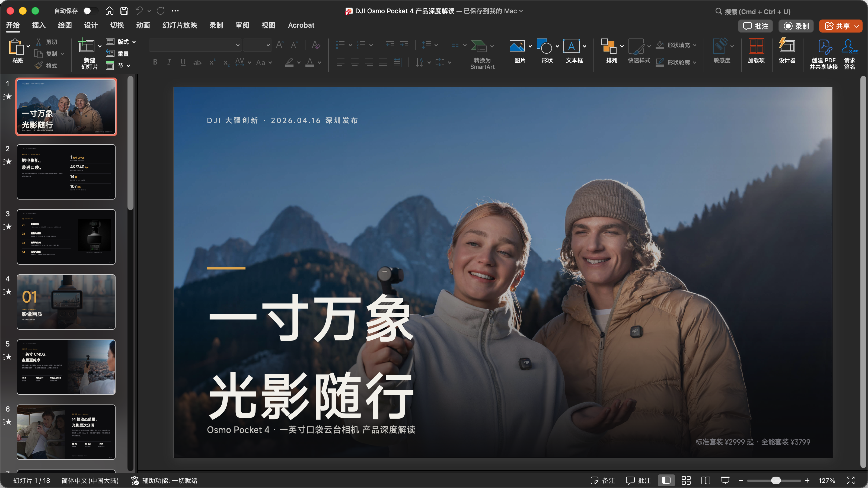
Task: Click the zoom slider handle
Action: coord(776,481)
